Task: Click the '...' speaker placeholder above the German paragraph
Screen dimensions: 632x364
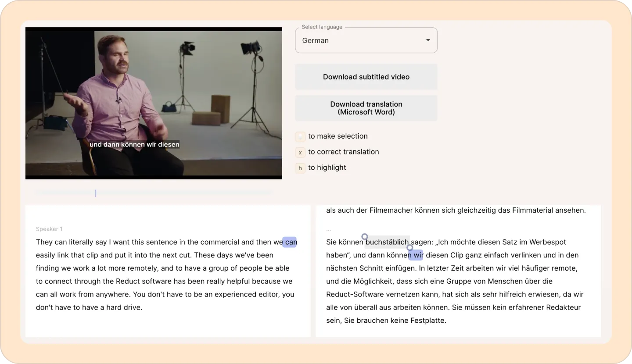Action: pos(329,230)
